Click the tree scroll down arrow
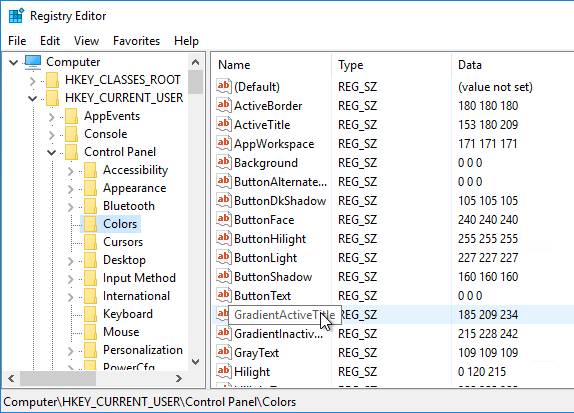This screenshot has width=574, height=413. click(195, 362)
